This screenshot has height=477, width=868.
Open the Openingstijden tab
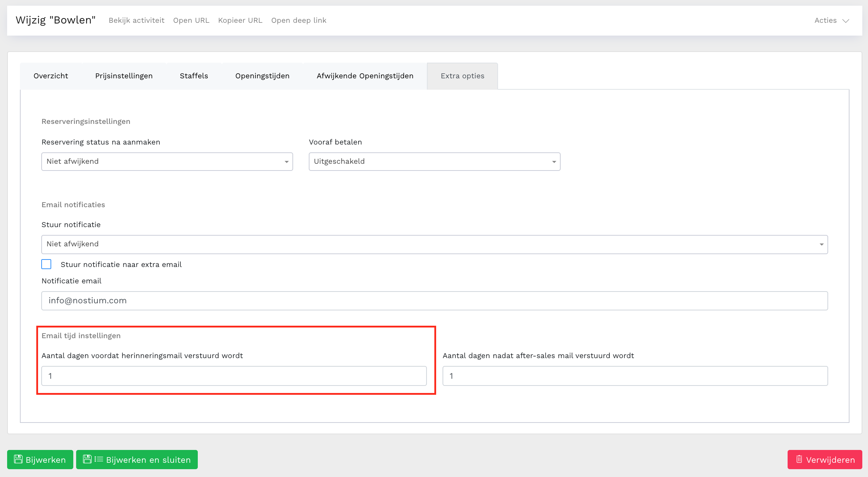(262, 76)
